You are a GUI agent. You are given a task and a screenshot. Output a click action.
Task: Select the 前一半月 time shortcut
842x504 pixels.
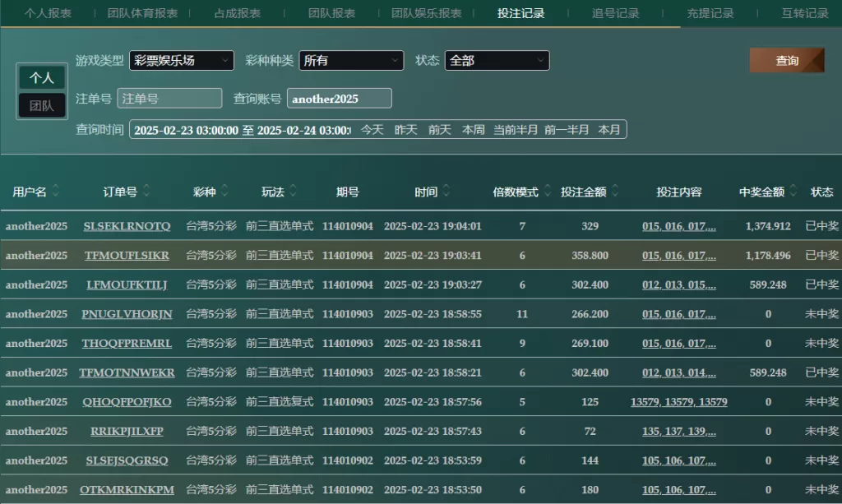(x=567, y=130)
